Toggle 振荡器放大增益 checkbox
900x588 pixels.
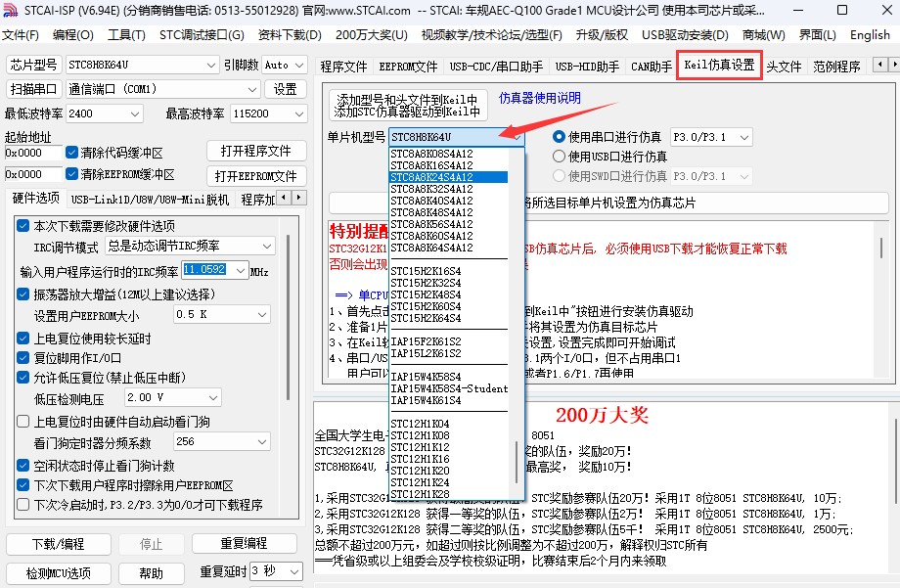point(22,294)
